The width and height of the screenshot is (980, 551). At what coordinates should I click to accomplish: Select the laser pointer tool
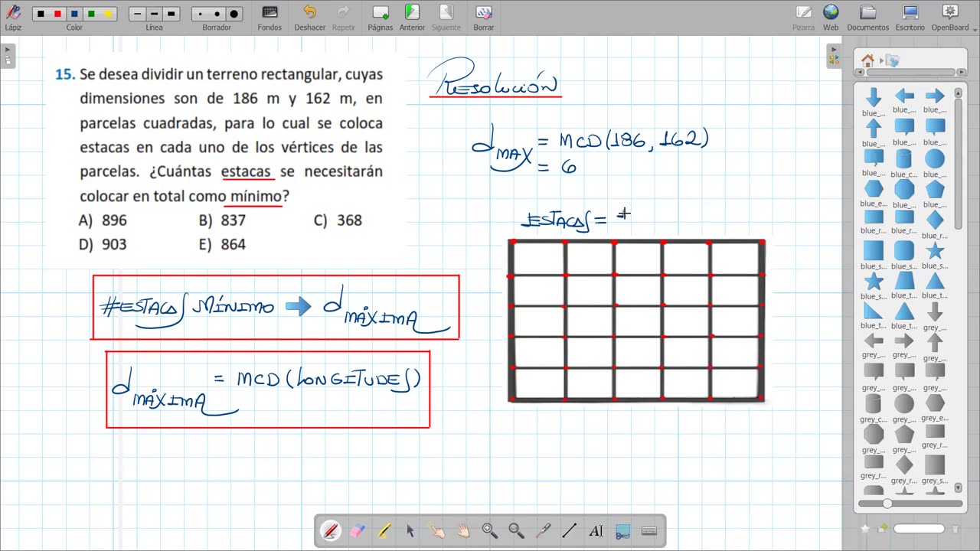pos(543,530)
